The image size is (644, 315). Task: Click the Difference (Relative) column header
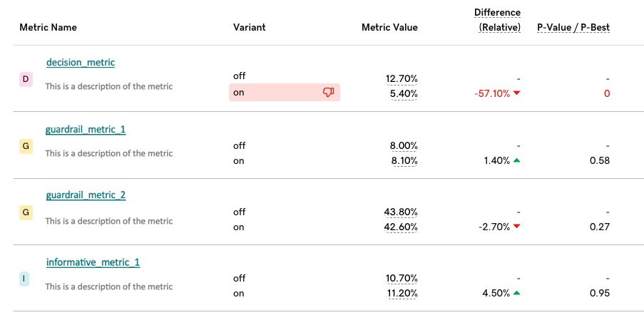[499, 20]
